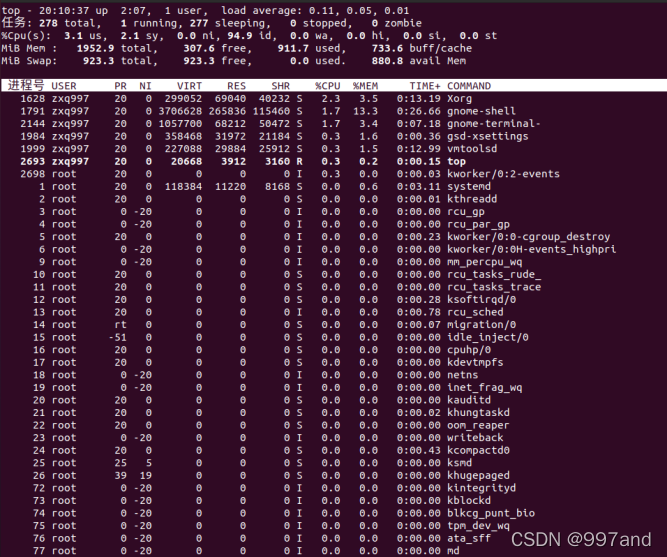This screenshot has height=557, width=667.
Task: Select the ksmd command
Action: (x=459, y=463)
